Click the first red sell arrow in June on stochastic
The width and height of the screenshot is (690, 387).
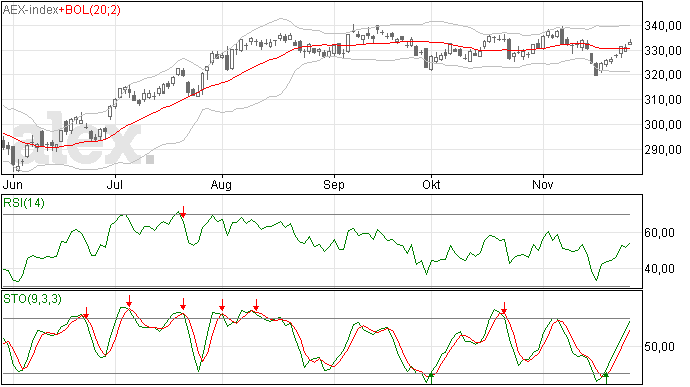tap(86, 313)
